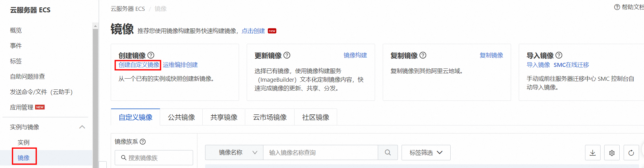Image resolution: width=644 pixels, height=168 pixels.
Task: Click the 创建自定义镜像 link
Action: click(139, 65)
